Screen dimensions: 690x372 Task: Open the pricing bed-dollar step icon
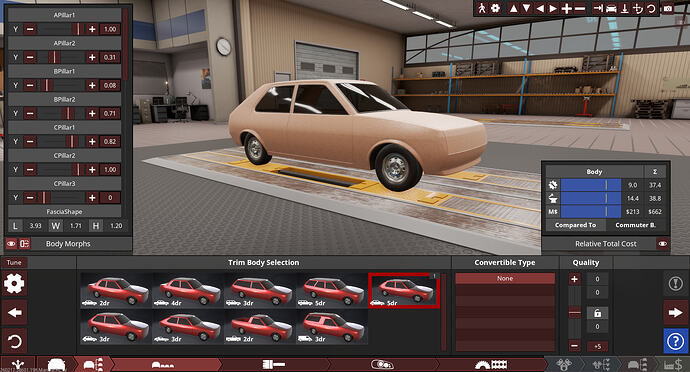click(672, 365)
